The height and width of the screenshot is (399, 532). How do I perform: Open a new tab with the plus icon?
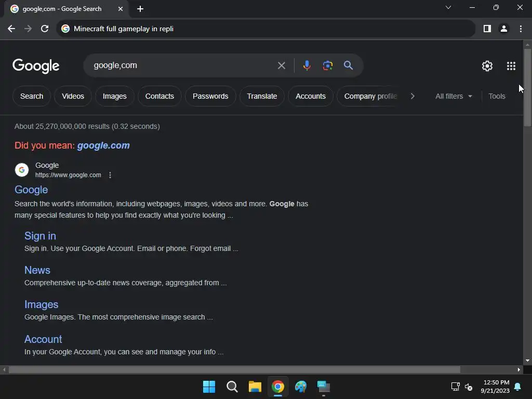140,9
